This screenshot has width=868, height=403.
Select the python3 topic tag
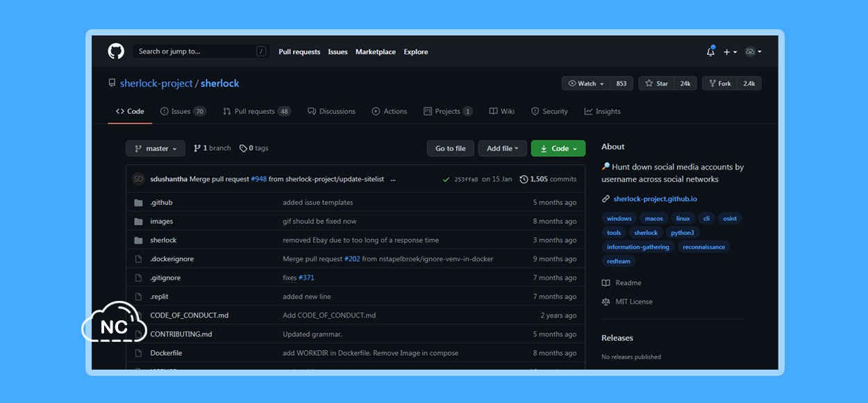tap(683, 233)
